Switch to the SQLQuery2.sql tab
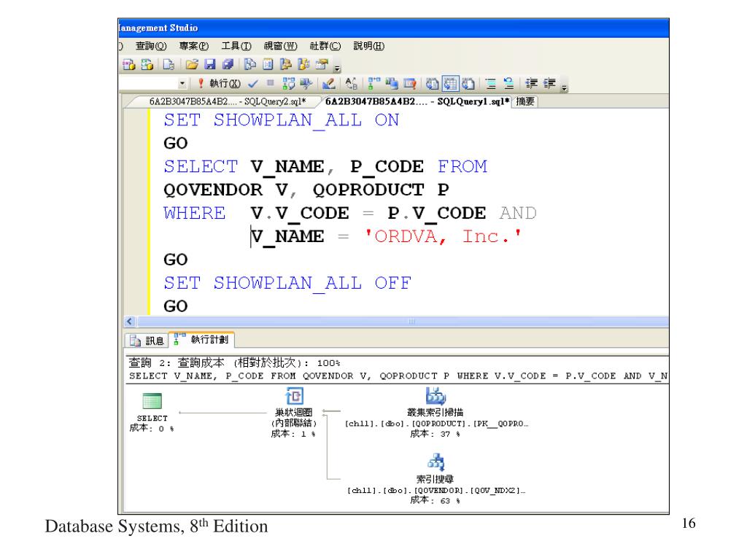Screen dimensions: 747x560 click(x=228, y=101)
